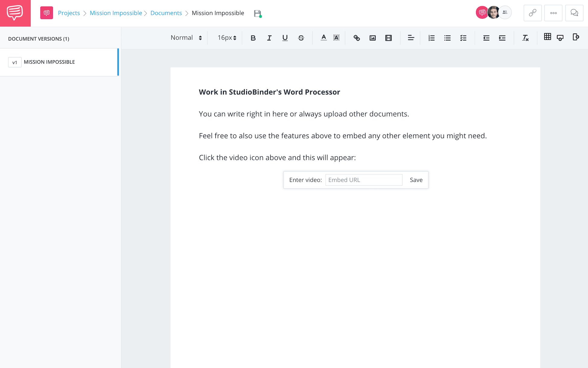
Task: Click the video embed icon
Action: coord(388,38)
